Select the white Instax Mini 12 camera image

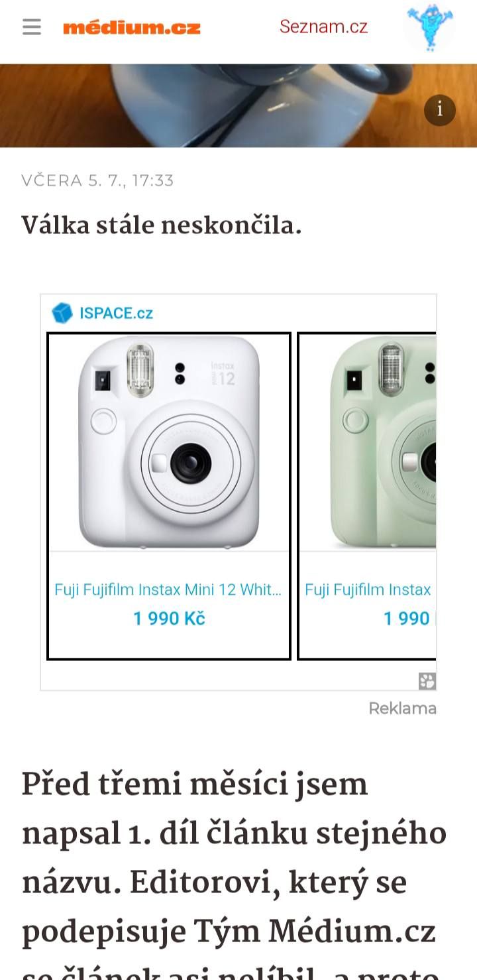(x=169, y=442)
